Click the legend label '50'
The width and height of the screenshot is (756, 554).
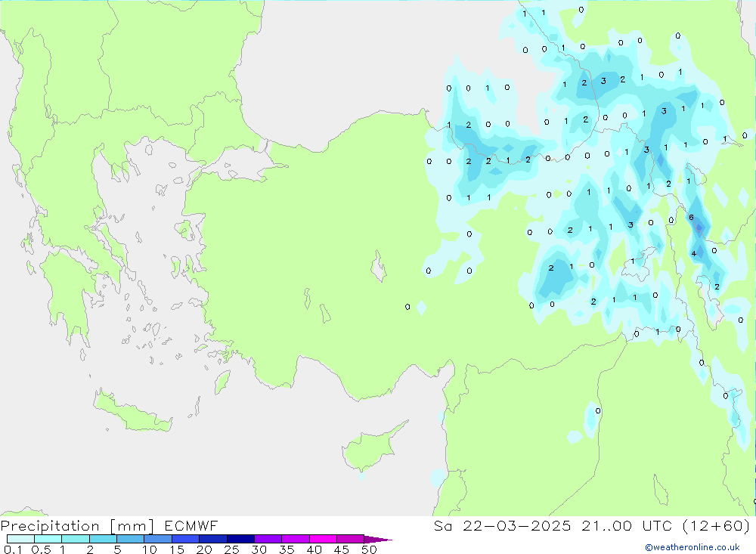pos(370,549)
